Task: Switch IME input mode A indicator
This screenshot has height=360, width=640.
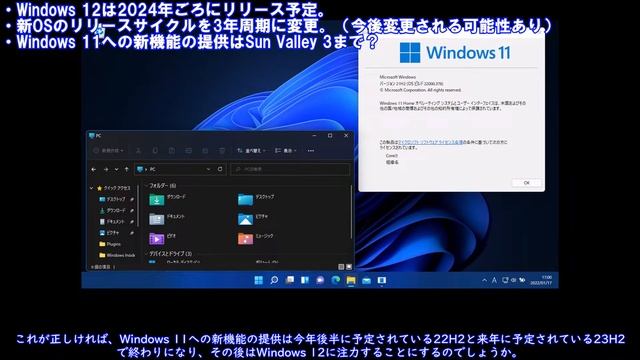Action: click(494, 280)
